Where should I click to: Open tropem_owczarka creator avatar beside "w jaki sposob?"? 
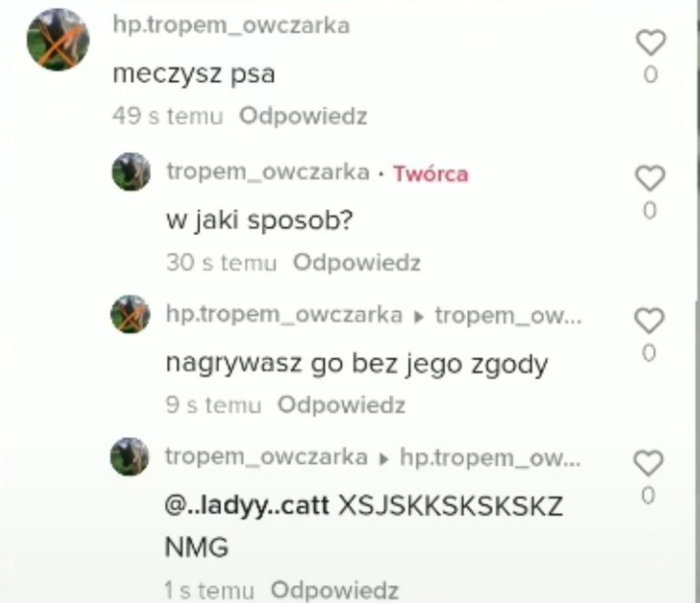(131, 172)
